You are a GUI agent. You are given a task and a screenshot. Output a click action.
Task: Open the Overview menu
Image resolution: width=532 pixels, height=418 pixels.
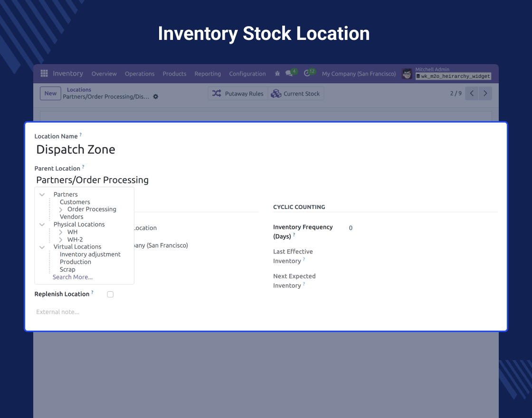click(104, 74)
